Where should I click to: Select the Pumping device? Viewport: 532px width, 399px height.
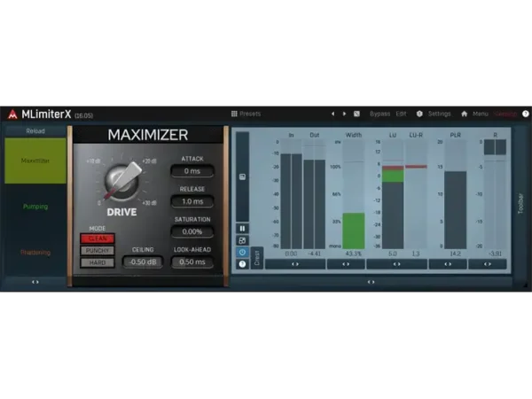[x=35, y=207]
